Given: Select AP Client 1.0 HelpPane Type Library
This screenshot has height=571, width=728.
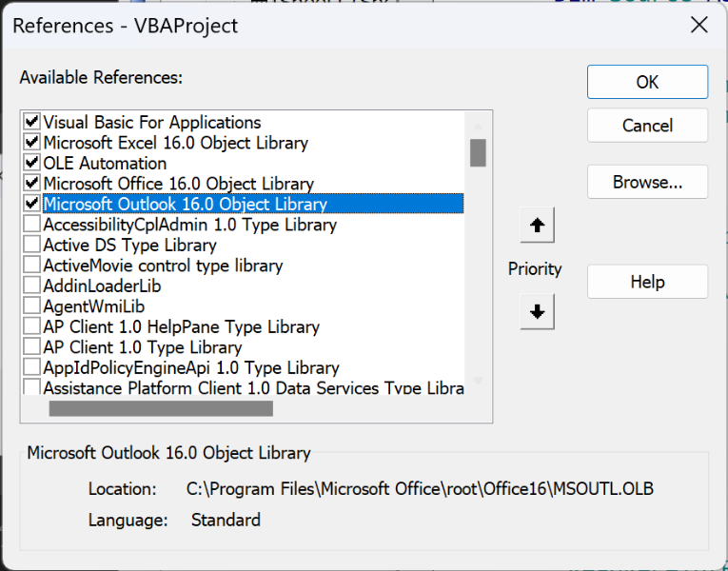Looking at the screenshot, I should [181, 326].
